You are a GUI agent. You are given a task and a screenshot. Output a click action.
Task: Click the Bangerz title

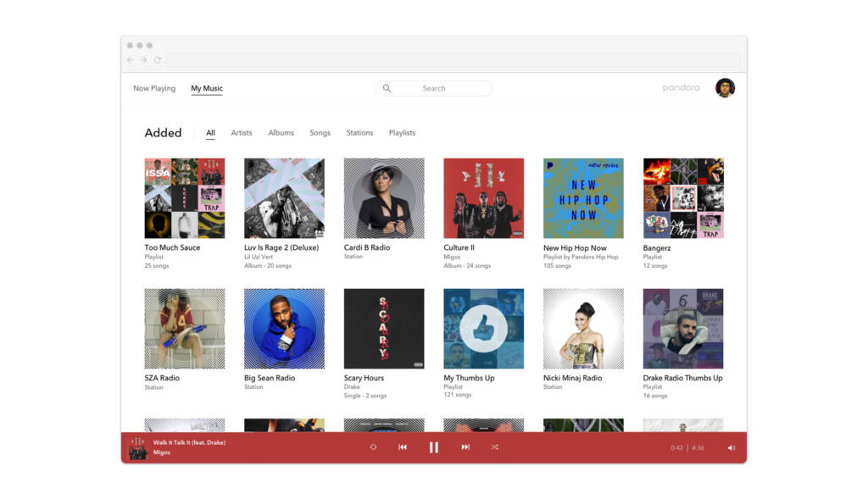coord(657,248)
